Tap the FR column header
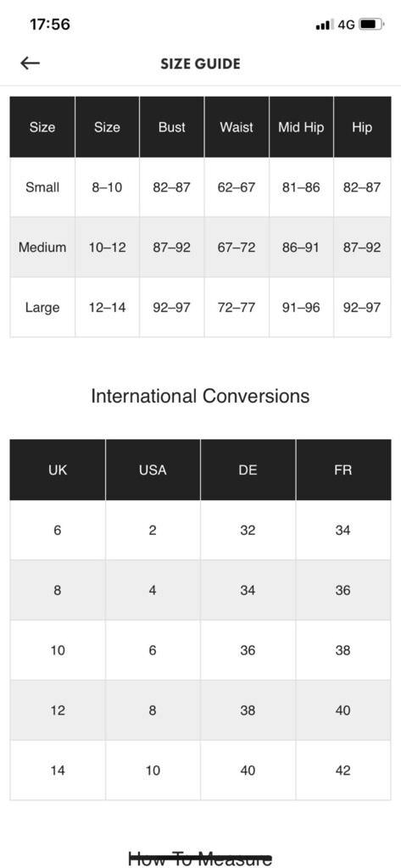Viewport: 401px width, 868px height. point(343,470)
